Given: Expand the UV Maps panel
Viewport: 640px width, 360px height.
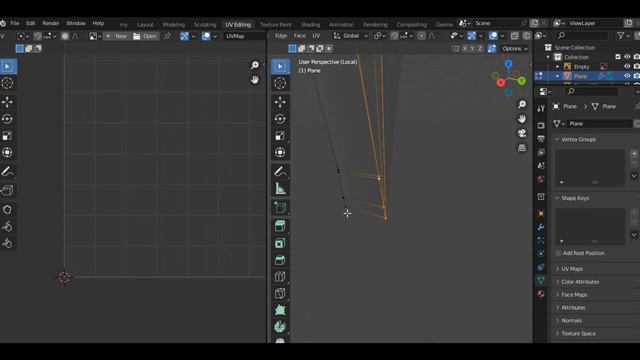Looking at the screenshot, I should click(x=572, y=269).
